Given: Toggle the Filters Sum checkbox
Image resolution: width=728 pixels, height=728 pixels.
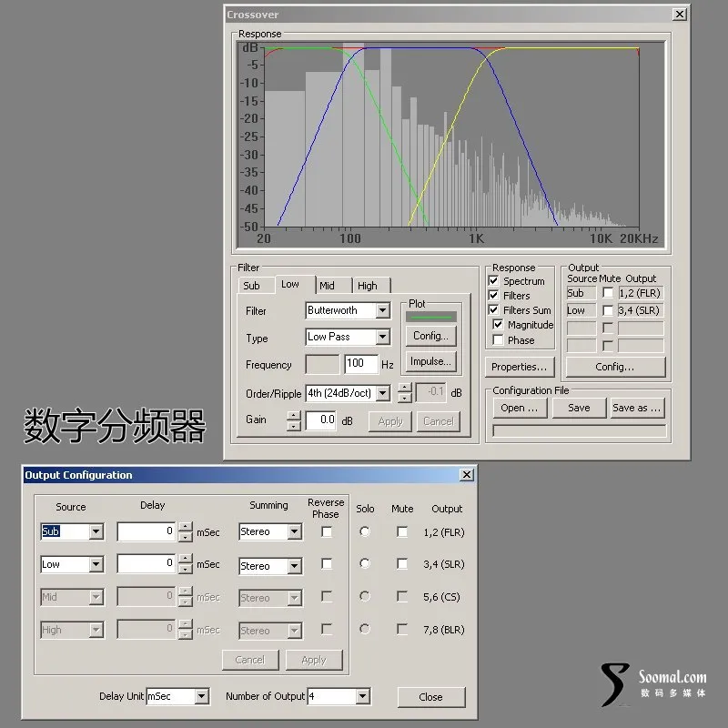Looking at the screenshot, I should (493, 309).
